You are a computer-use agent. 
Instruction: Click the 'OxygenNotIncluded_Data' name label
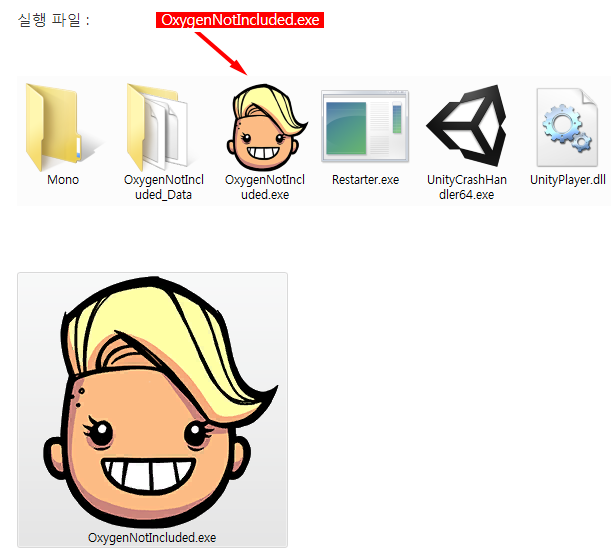(164, 187)
